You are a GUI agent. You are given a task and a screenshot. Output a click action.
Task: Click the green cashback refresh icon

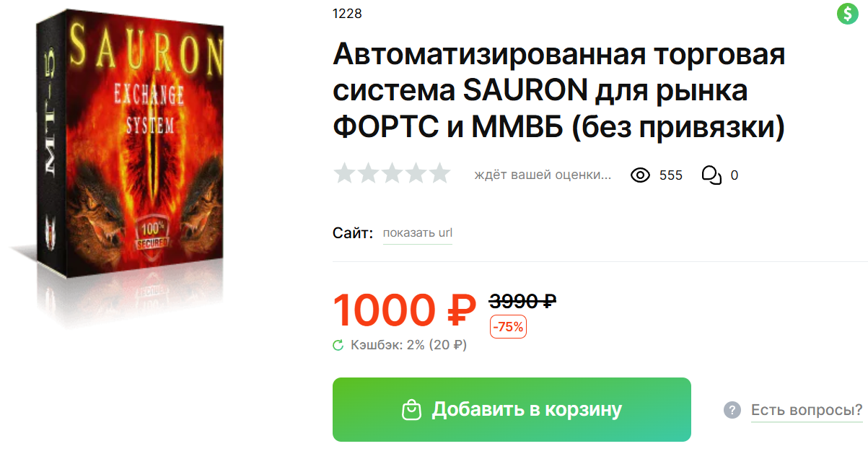click(x=338, y=346)
